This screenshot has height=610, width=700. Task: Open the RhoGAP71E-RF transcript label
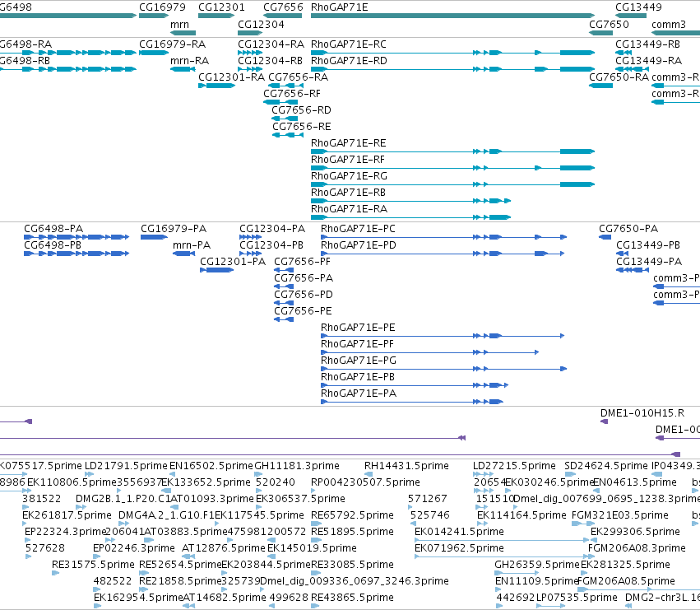coord(348,160)
